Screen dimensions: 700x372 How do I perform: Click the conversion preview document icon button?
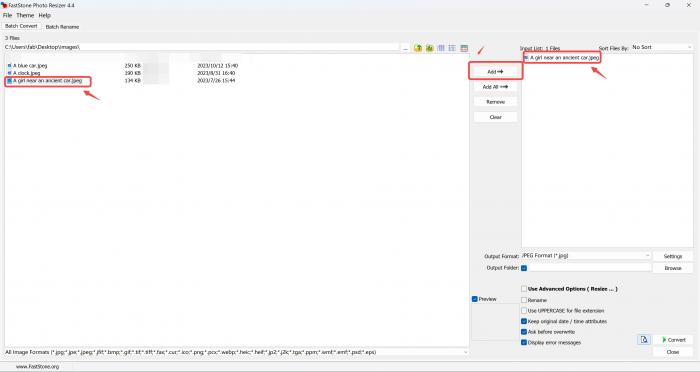pyautogui.click(x=644, y=340)
